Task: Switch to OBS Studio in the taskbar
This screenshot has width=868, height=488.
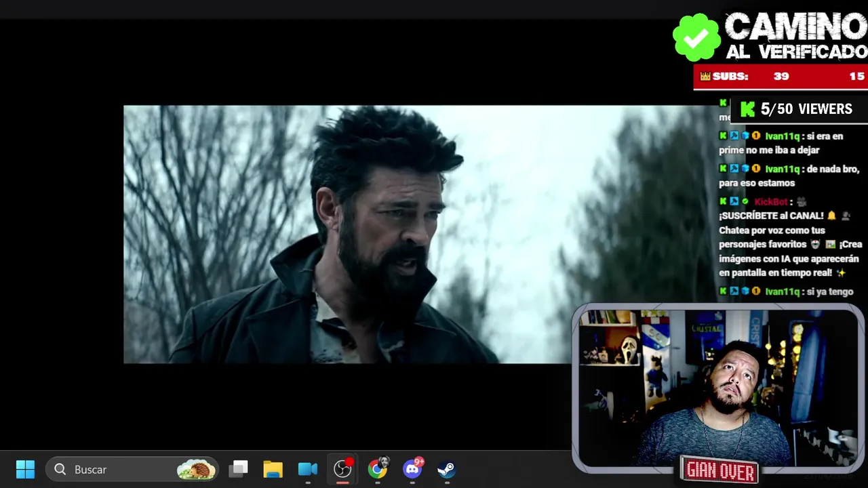Action: [343, 469]
